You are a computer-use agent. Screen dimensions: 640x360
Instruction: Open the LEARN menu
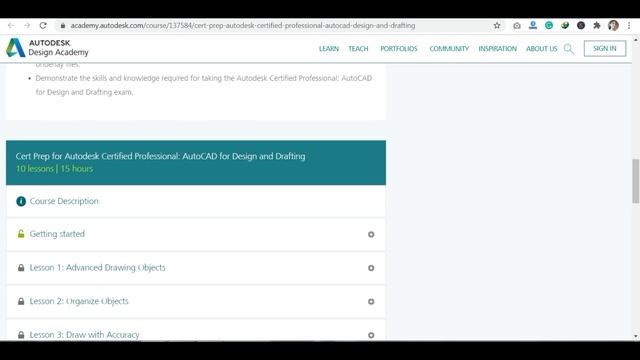tap(329, 49)
